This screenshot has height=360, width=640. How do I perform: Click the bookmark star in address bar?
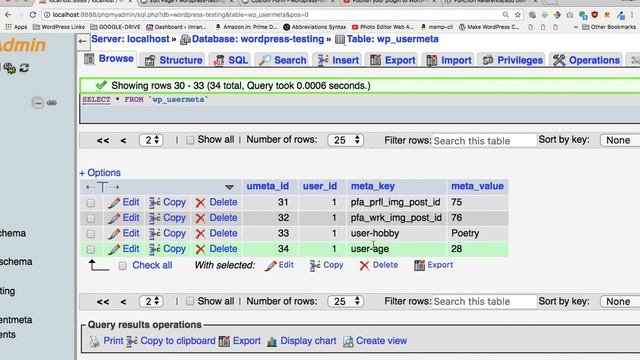click(518, 15)
